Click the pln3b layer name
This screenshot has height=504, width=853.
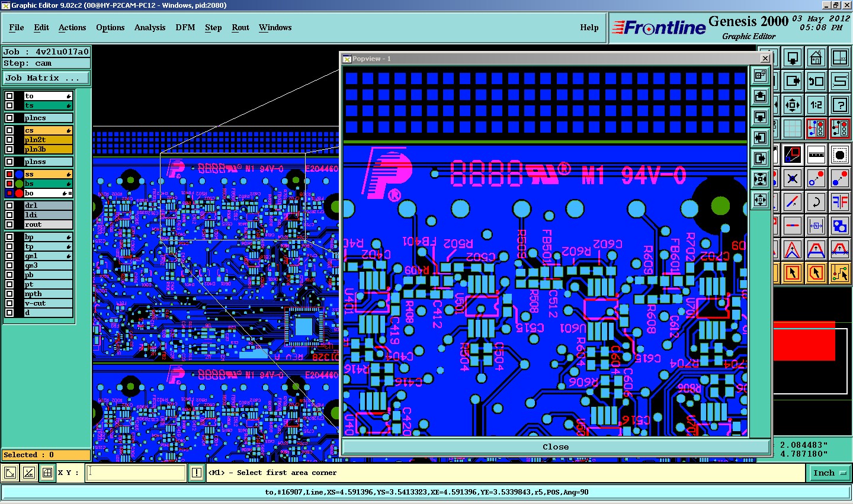pyautogui.click(x=49, y=149)
